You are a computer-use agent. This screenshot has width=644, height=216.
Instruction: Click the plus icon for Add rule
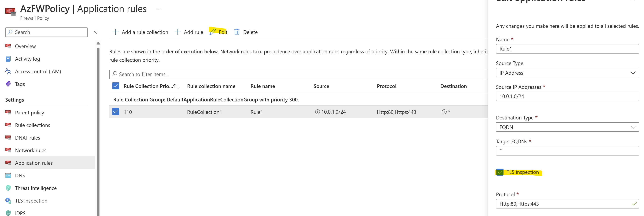(x=177, y=32)
